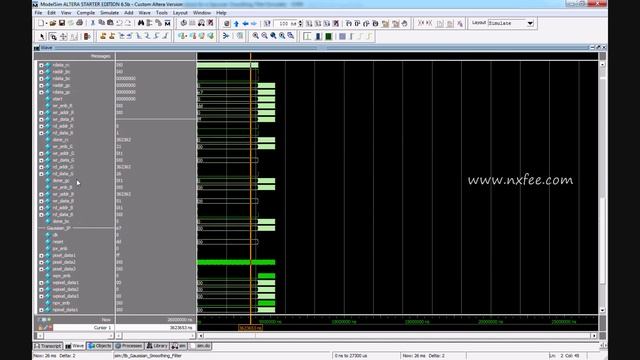Open the Layout Simulate dropdown
This screenshot has height=360, width=640.
[x=530, y=23]
